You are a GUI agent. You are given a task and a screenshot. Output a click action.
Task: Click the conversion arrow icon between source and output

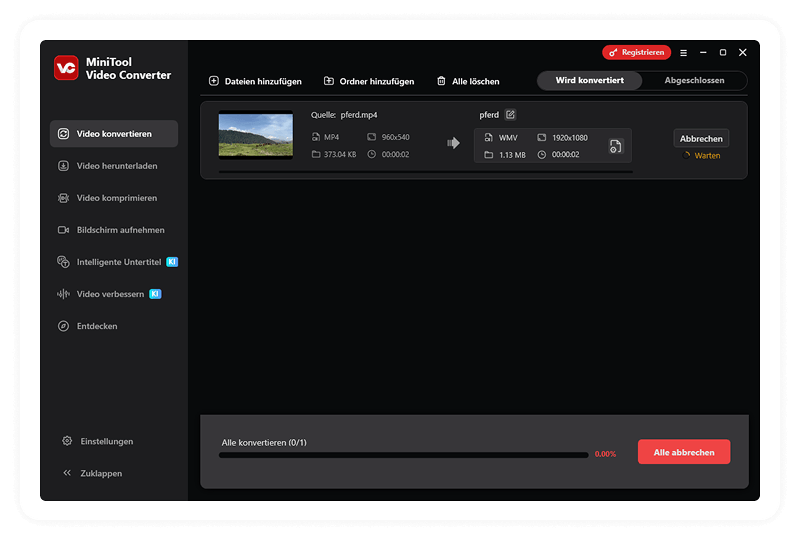(x=453, y=143)
